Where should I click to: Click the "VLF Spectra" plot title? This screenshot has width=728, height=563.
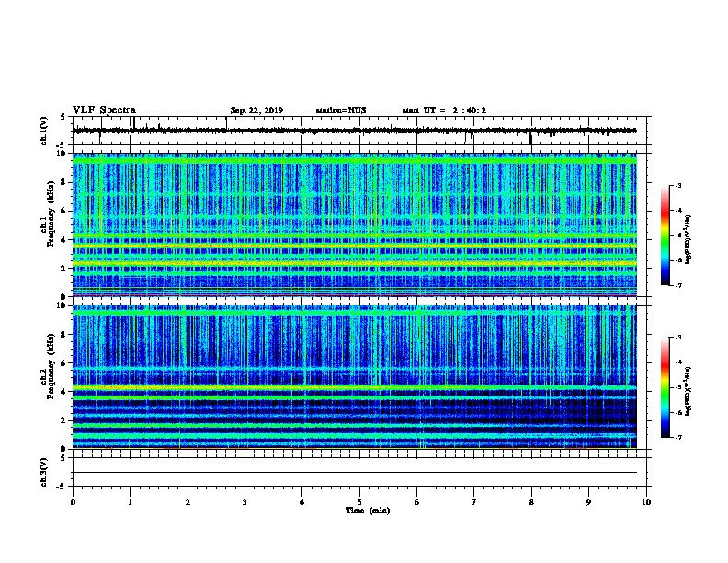pyautogui.click(x=104, y=110)
